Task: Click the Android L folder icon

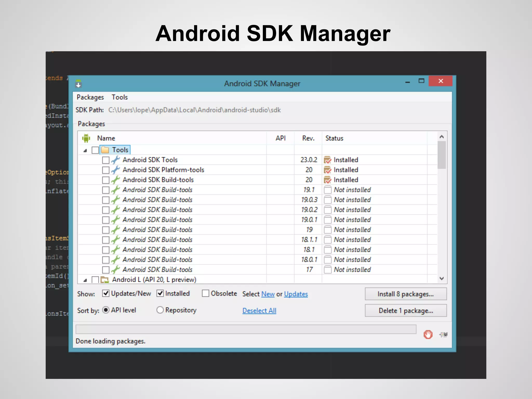Action: (105, 280)
